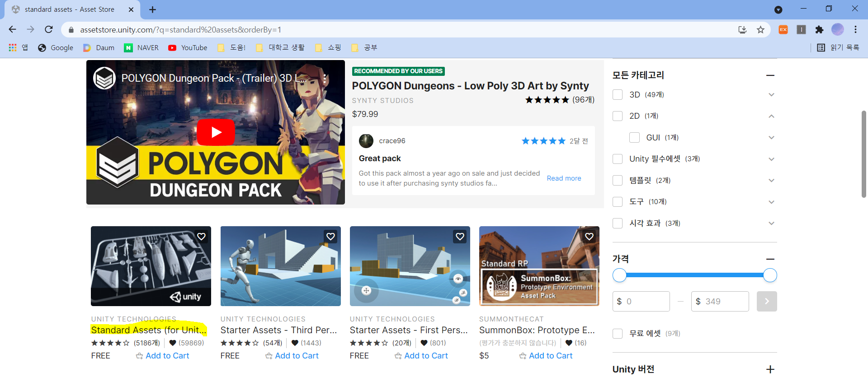Add Standard Assets to cart
868x377 pixels.
point(162,356)
